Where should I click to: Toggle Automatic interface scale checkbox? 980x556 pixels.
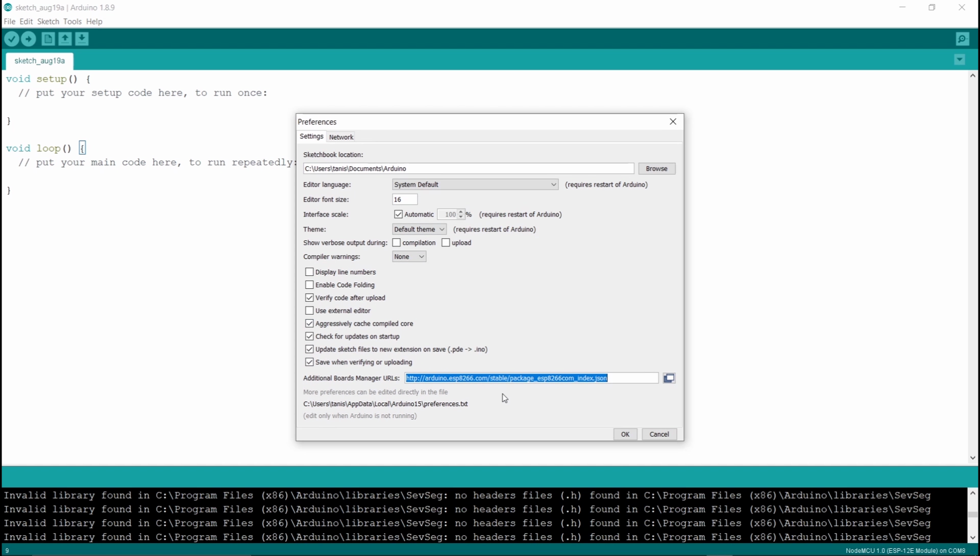coord(398,214)
